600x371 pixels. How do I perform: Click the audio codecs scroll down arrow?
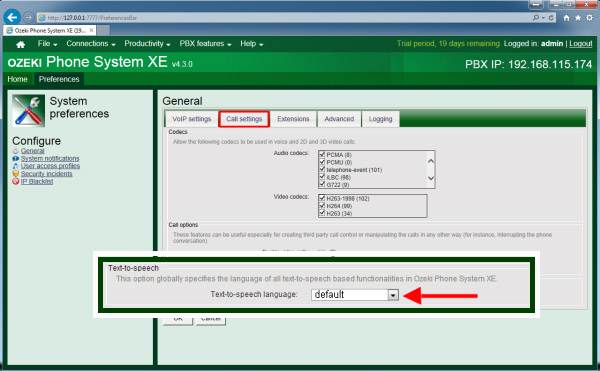coord(431,178)
